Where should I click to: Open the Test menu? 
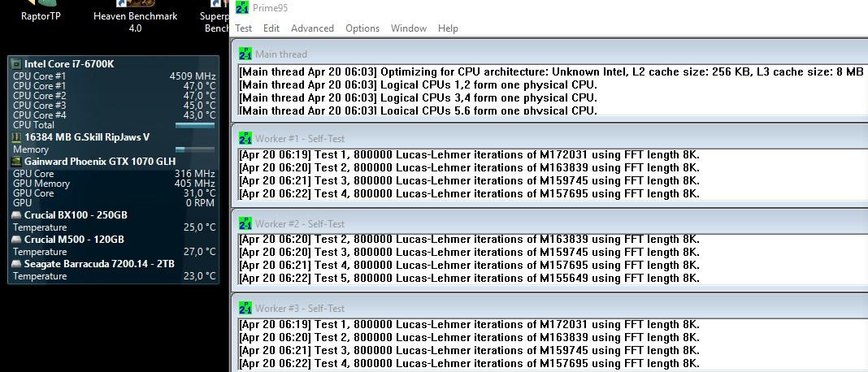pyautogui.click(x=243, y=28)
